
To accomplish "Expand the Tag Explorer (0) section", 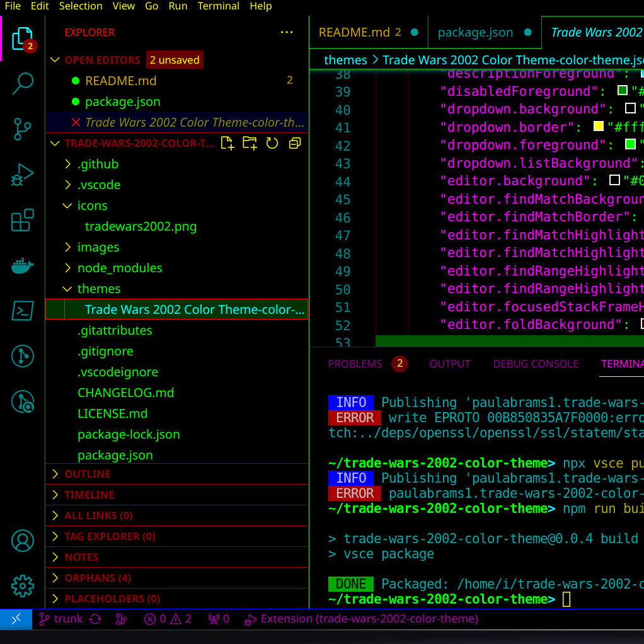I will pyautogui.click(x=176, y=536).
